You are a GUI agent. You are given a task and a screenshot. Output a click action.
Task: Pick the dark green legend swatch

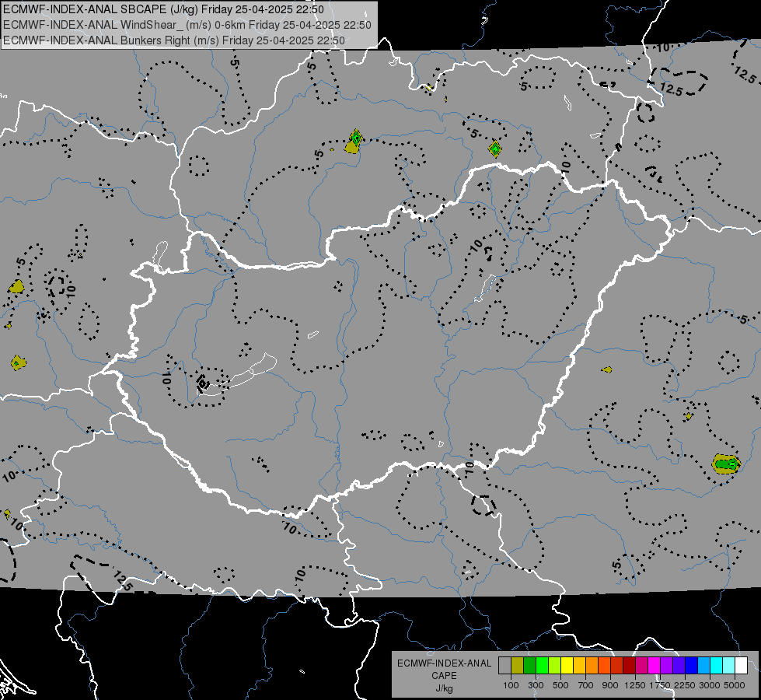point(529,666)
